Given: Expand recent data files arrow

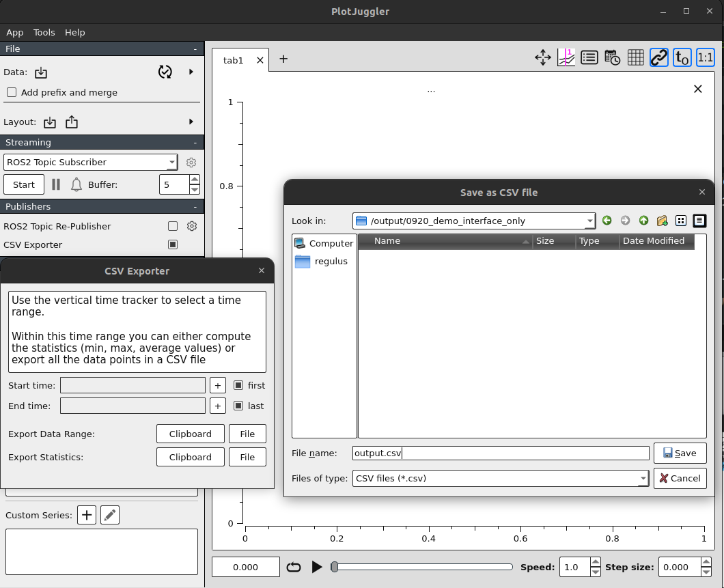Looking at the screenshot, I should click(191, 72).
